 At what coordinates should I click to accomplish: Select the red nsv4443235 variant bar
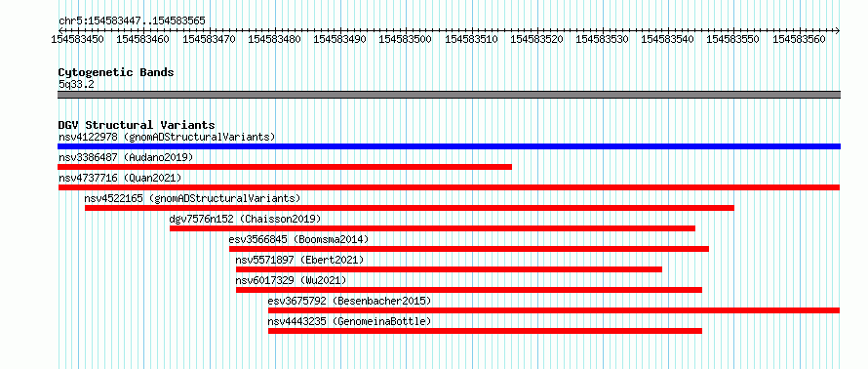(x=485, y=331)
